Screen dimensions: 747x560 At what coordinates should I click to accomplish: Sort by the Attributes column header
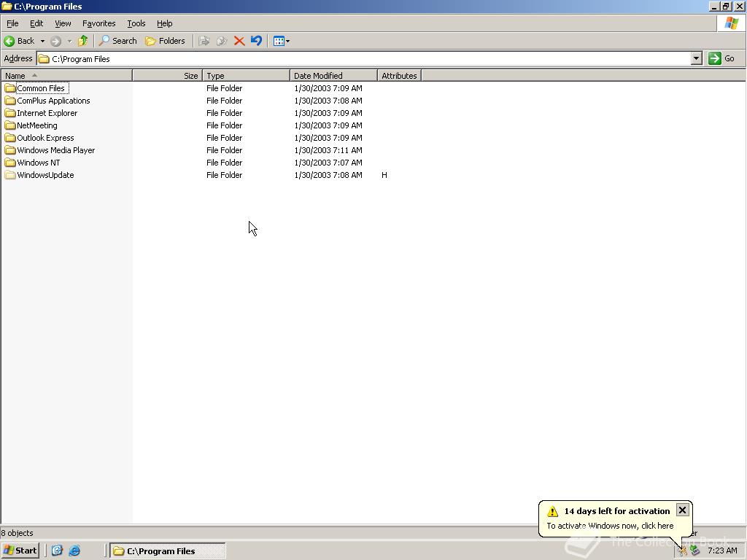399,76
